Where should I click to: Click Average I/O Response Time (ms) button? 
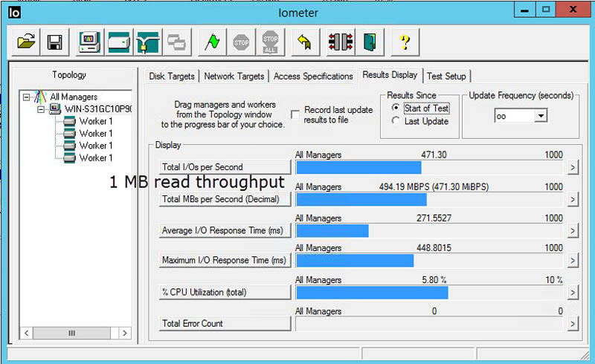225,230
